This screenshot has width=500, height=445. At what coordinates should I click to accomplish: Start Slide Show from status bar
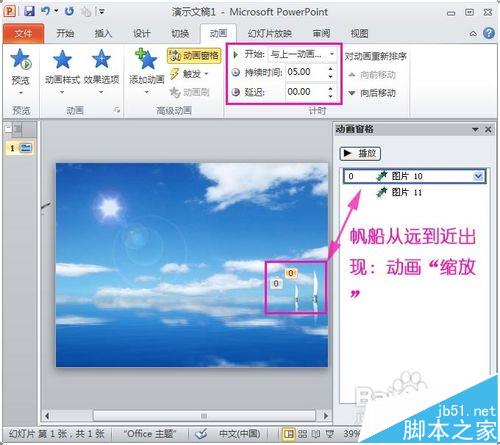click(x=330, y=434)
